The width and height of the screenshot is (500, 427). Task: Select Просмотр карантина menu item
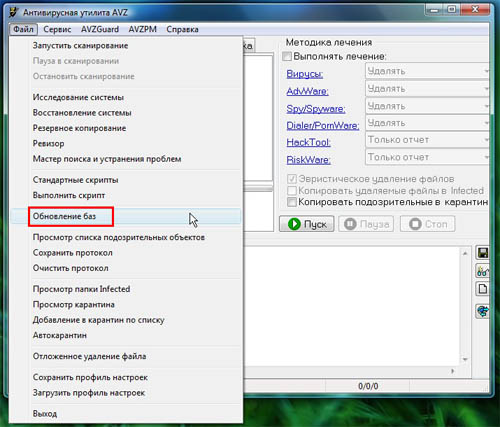point(126,304)
